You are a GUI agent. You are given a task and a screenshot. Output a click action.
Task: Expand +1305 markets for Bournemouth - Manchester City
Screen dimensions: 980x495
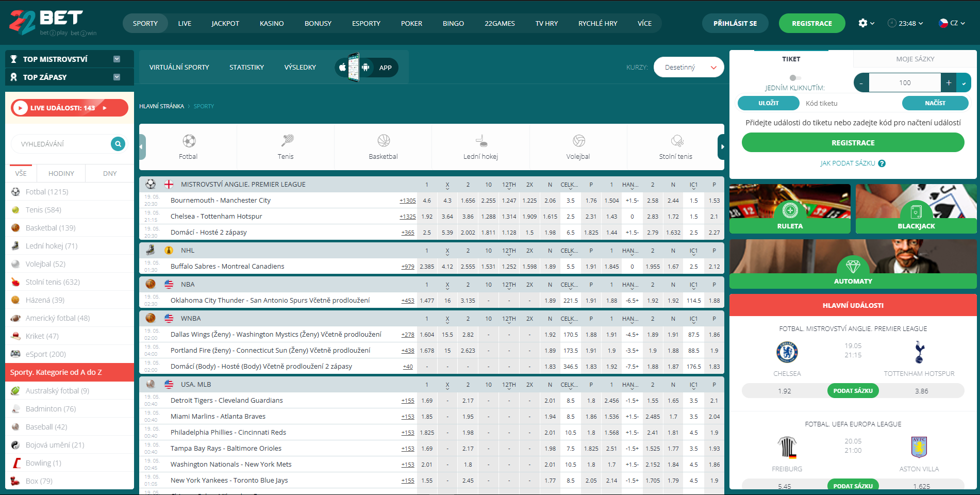[407, 201]
